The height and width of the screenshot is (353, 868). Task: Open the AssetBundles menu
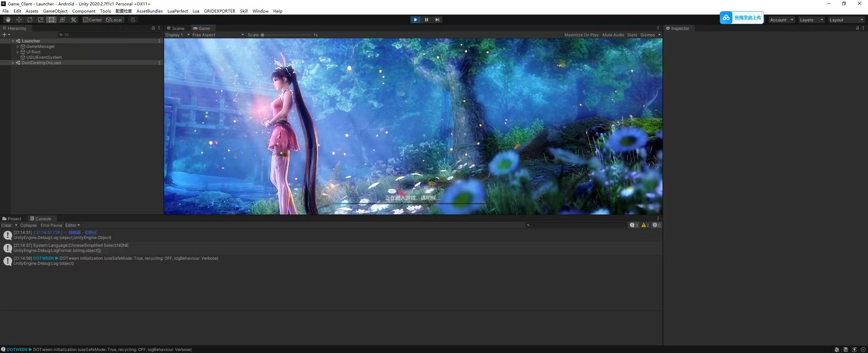150,11
